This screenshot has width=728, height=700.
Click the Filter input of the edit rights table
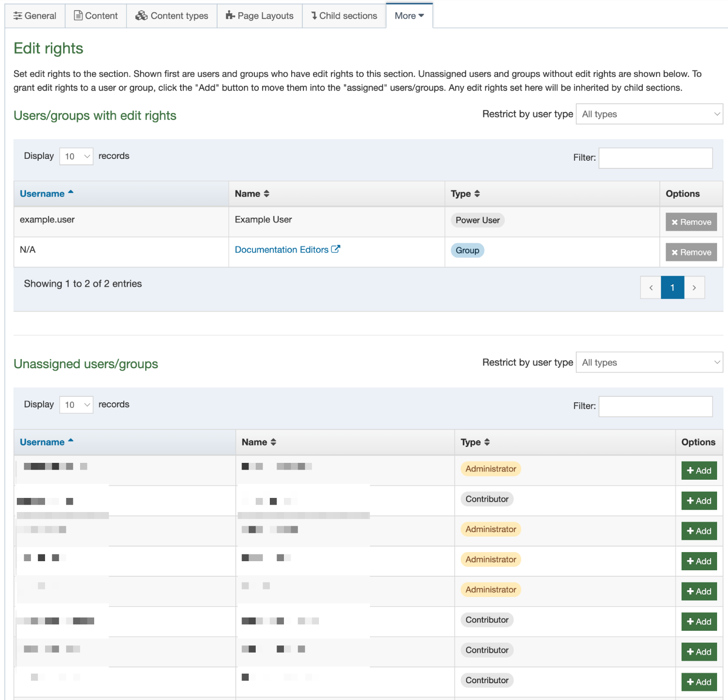(x=655, y=157)
